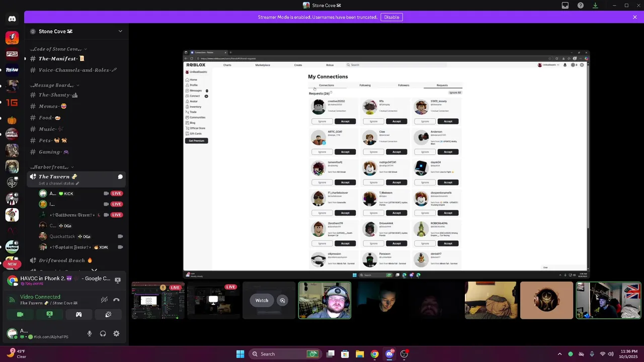644x362 pixels.
Task: Toggle the screen share button
Action: tap(49, 314)
